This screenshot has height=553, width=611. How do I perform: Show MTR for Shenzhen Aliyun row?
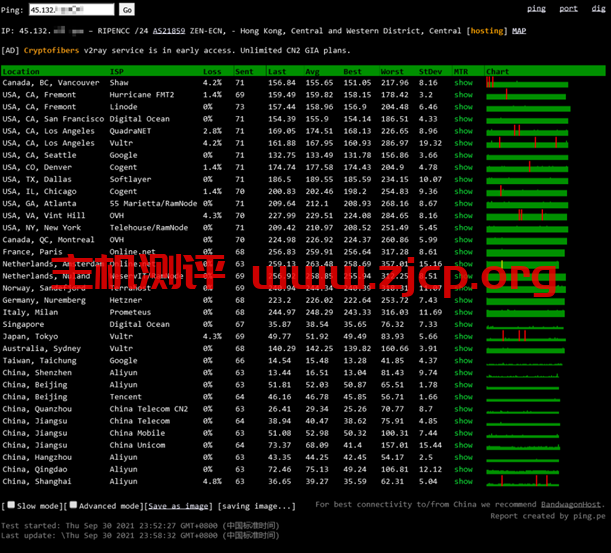tap(463, 373)
